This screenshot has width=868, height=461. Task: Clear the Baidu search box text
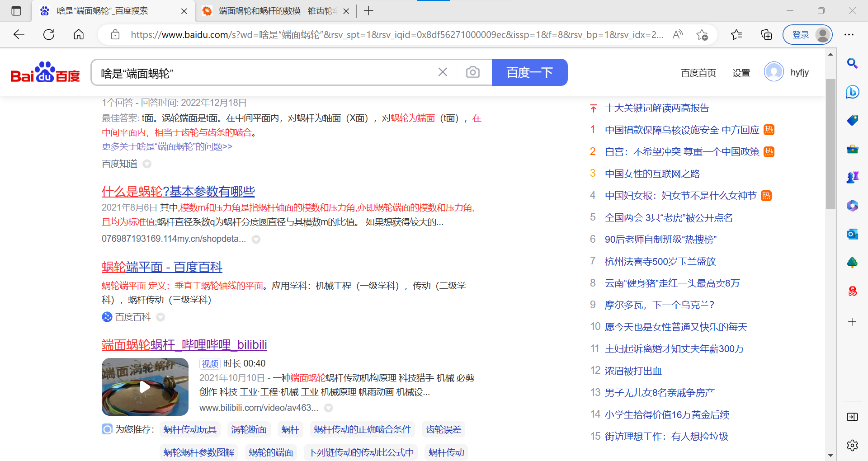click(x=443, y=72)
